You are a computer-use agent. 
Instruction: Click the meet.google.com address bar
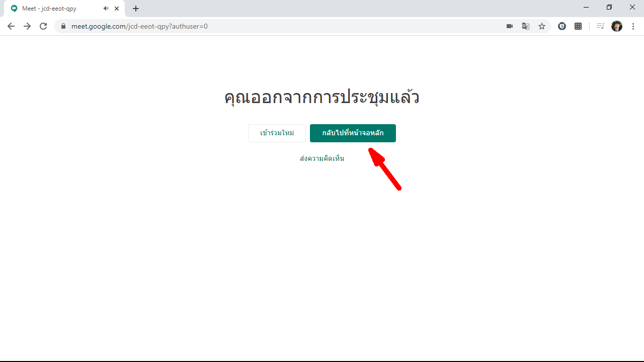click(x=252, y=26)
